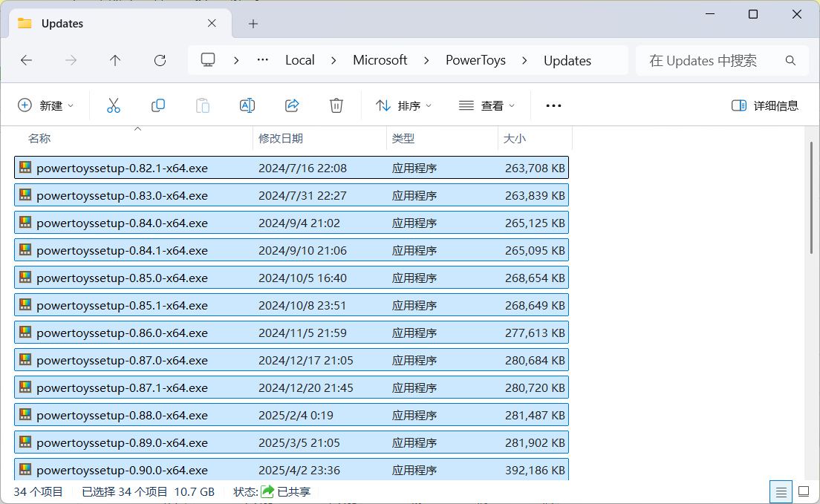Select file powertoyssetup-0.84.0-x64.exe
Screen dimensions: 820x504
pos(292,223)
